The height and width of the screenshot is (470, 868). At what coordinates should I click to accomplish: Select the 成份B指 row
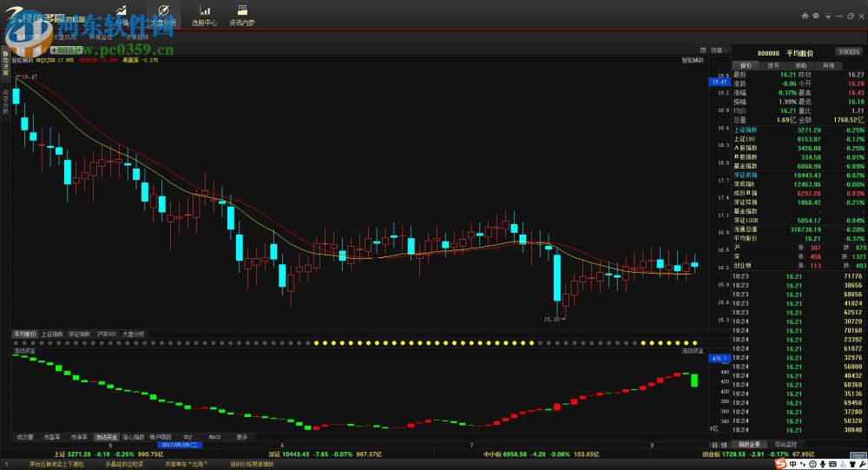click(799, 194)
